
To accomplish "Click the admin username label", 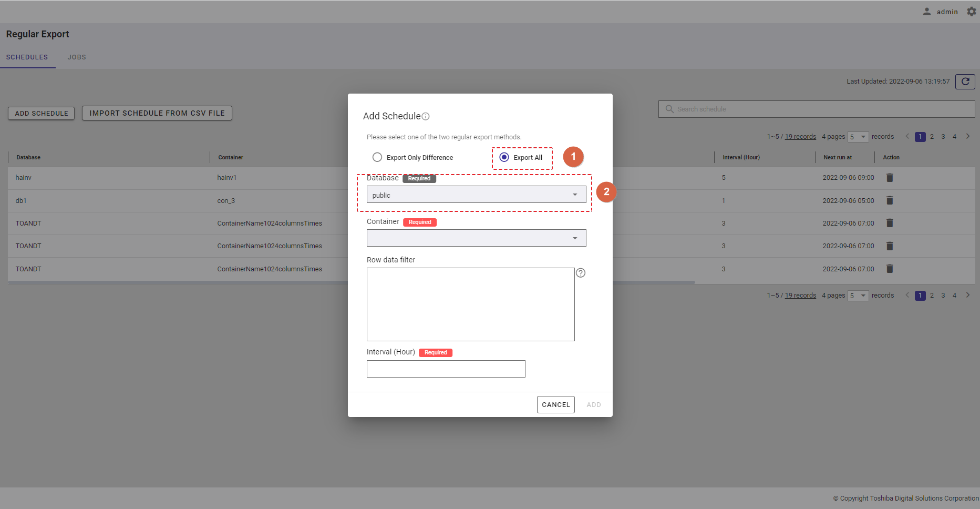I will 947,12.
